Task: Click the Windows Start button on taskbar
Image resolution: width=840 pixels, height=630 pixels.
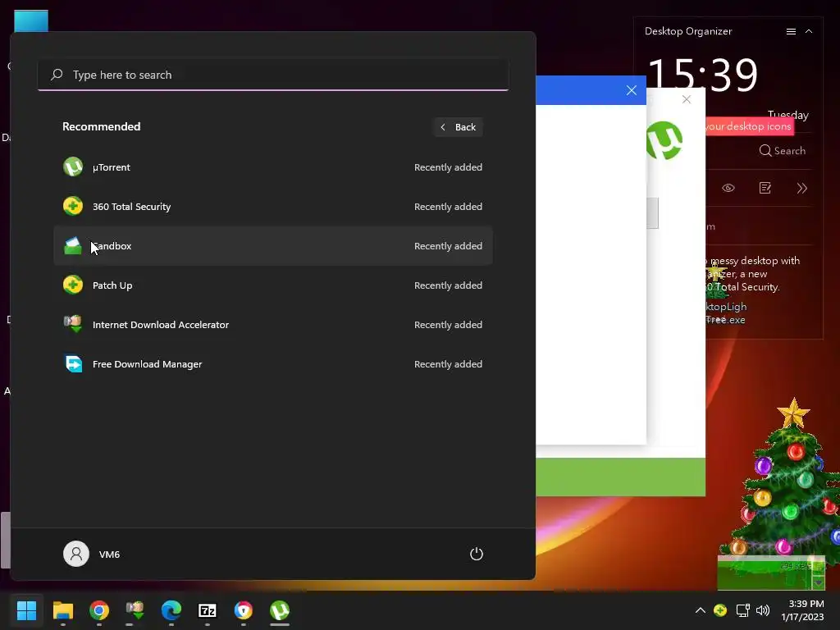Action: (x=26, y=610)
